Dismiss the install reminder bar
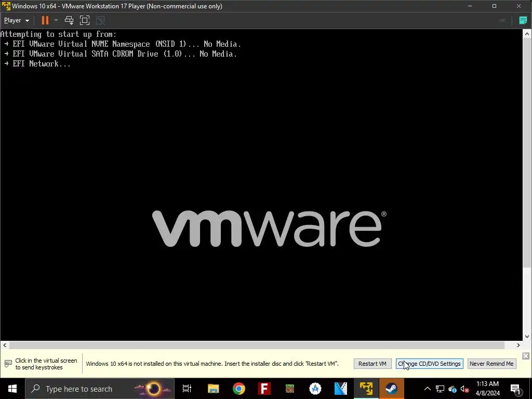532x399 pixels. click(x=526, y=355)
